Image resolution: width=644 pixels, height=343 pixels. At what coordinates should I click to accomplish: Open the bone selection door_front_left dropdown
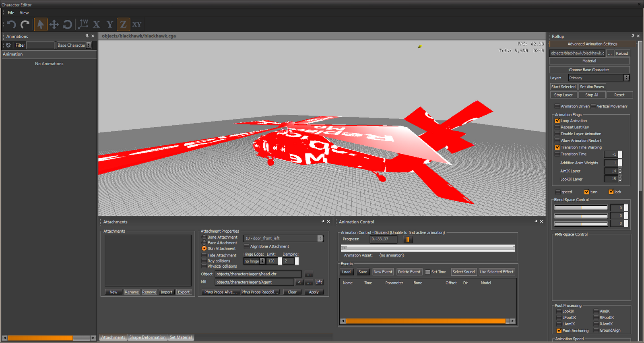click(283, 238)
